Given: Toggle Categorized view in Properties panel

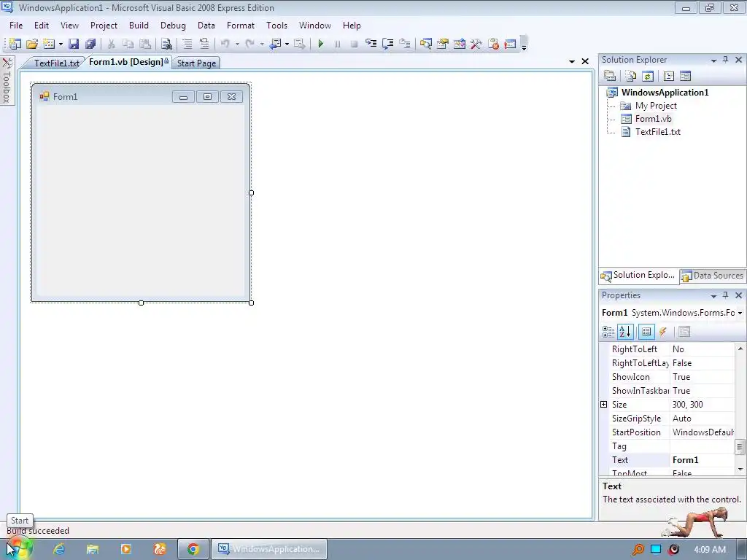Looking at the screenshot, I should pyautogui.click(x=608, y=332).
